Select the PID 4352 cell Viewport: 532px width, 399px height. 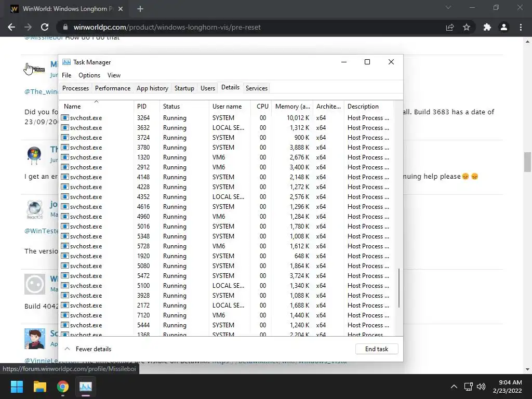143,197
